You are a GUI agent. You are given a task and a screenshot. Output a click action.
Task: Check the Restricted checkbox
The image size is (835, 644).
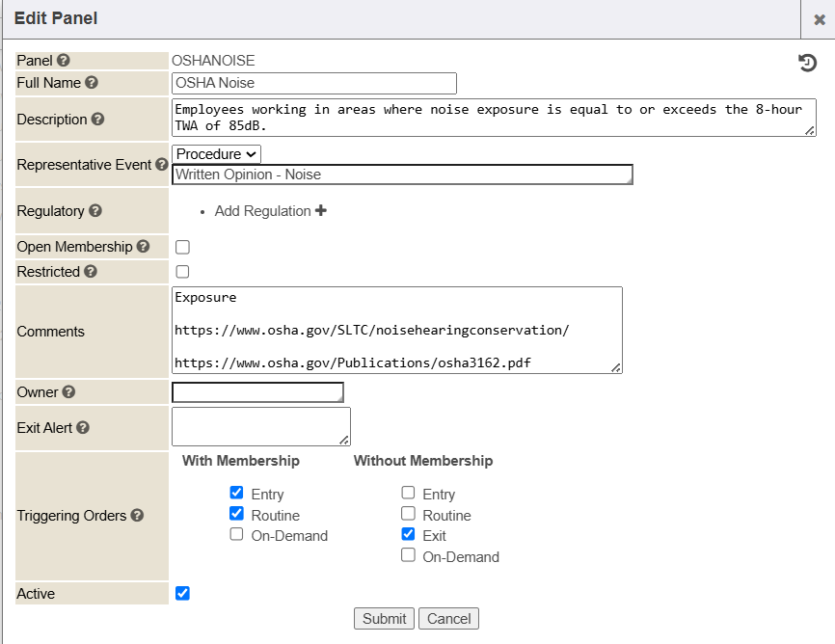(182, 272)
